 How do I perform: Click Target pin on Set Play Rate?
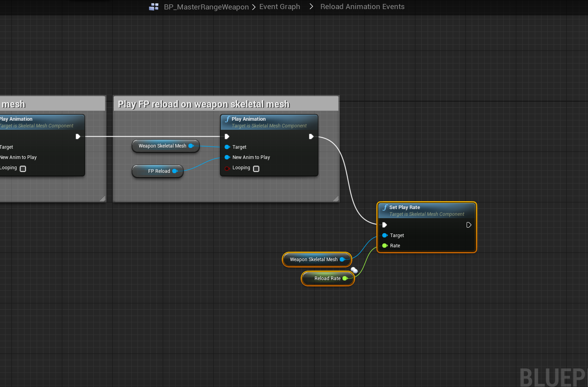point(385,236)
